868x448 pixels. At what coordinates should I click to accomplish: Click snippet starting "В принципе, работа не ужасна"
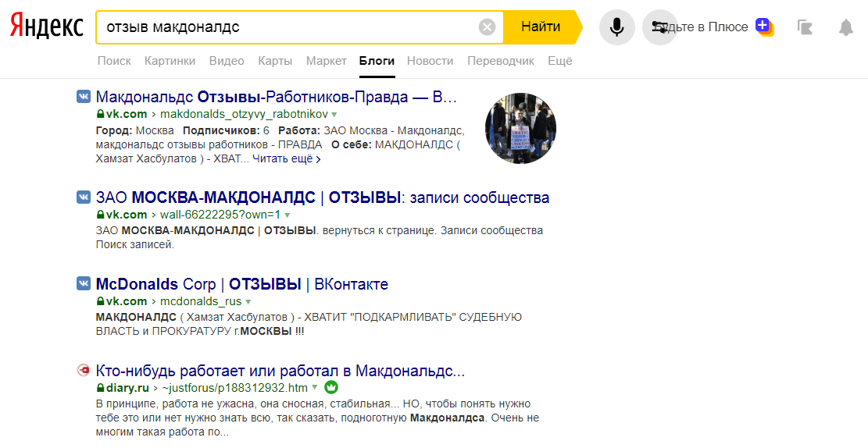point(317,418)
